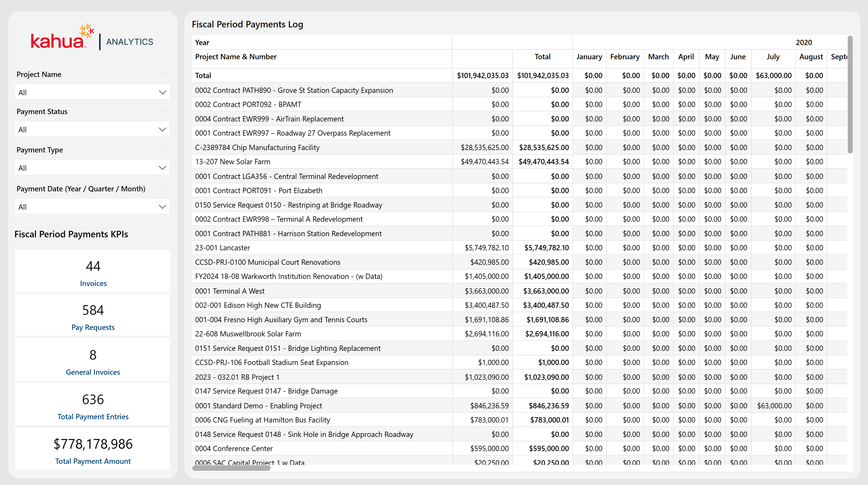
Task: Select the Pay Requests KPI card
Action: (93, 315)
